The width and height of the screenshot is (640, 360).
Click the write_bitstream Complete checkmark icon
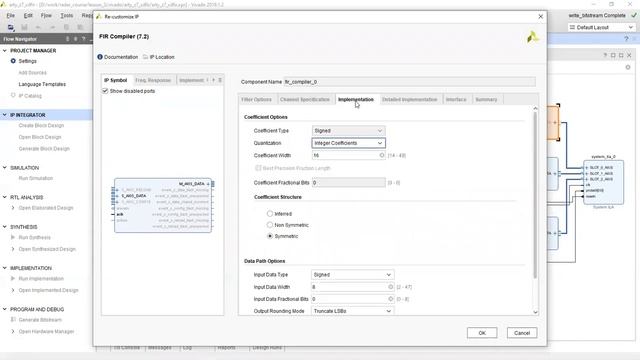pos(634,15)
